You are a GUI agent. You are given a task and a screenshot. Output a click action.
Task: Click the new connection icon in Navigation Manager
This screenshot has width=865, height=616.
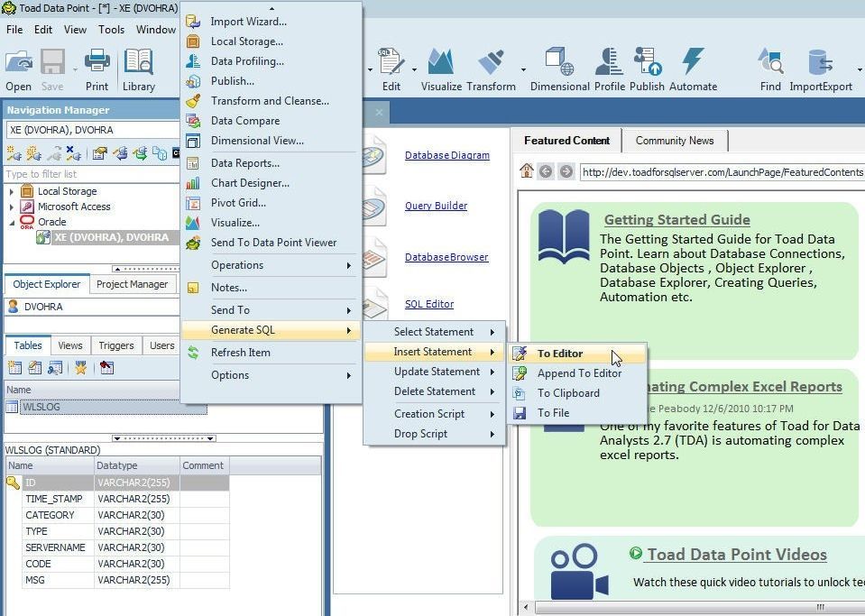click(x=14, y=152)
